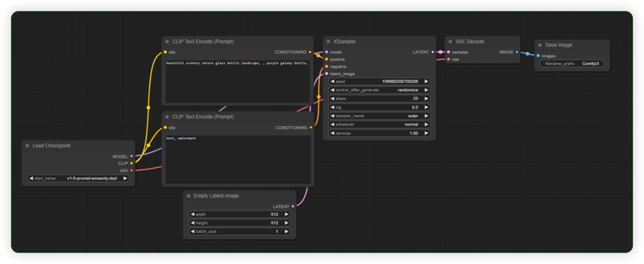Collapse the Empty Latent Image node
644x264 pixels.
[189, 196]
